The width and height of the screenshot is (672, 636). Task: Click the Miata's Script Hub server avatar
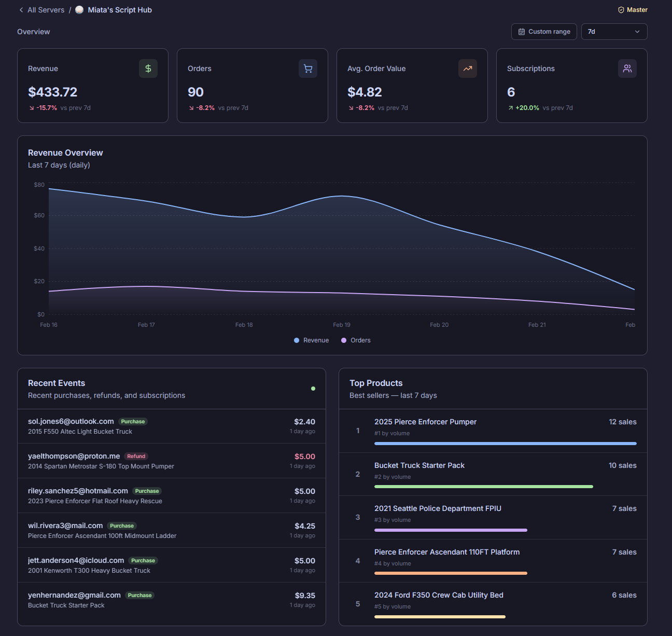(x=79, y=9)
